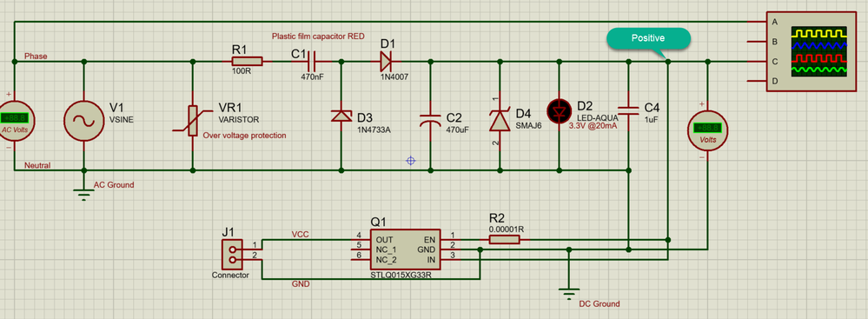Screen dimensions: 868x319
Task: Click the 'SMAJ6' part value text
Action: pos(528,125)
